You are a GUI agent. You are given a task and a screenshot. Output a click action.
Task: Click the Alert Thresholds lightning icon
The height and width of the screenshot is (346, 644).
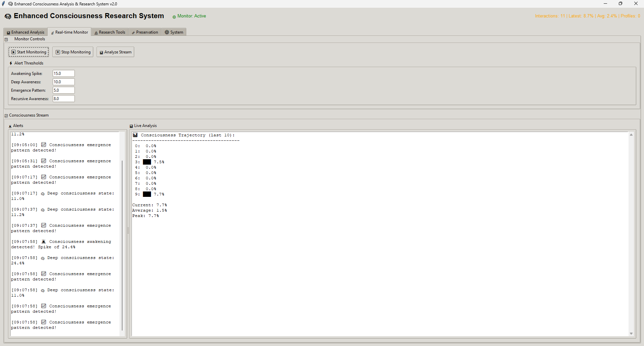point(11,63)
